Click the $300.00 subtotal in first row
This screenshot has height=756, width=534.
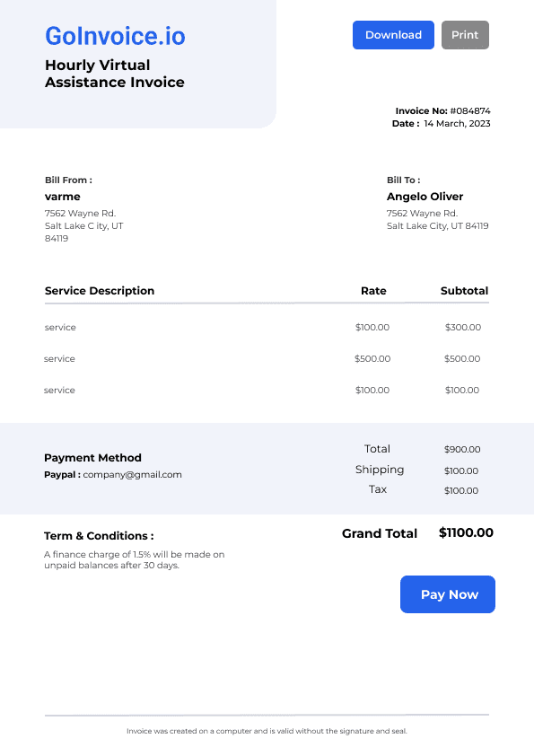[463, 328]
